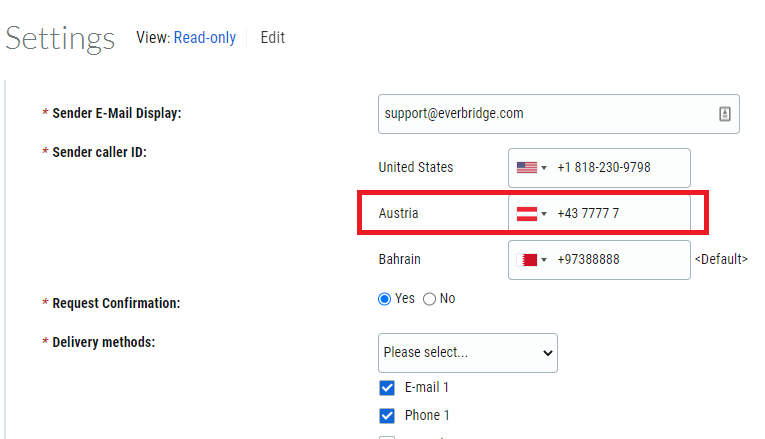Click the <Default> tag next to Bahrain
The height and width of the screenshot is (439, 765).
(721, 260)
